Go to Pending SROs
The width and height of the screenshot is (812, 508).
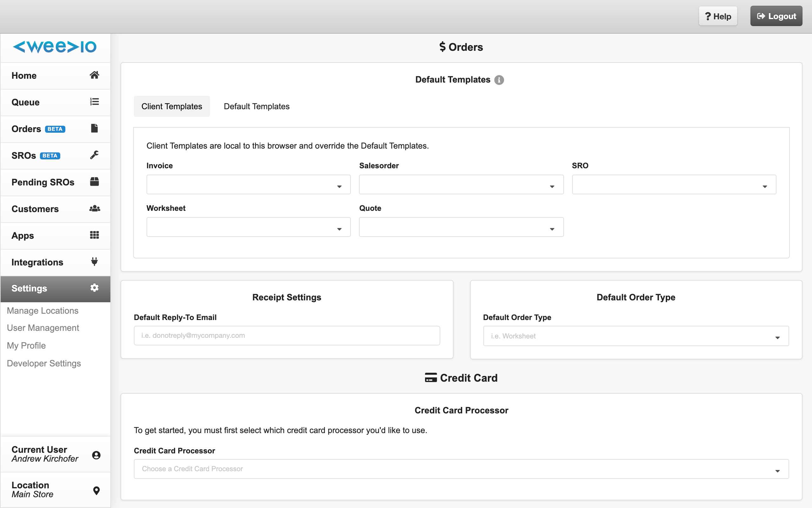coord(56,182)
